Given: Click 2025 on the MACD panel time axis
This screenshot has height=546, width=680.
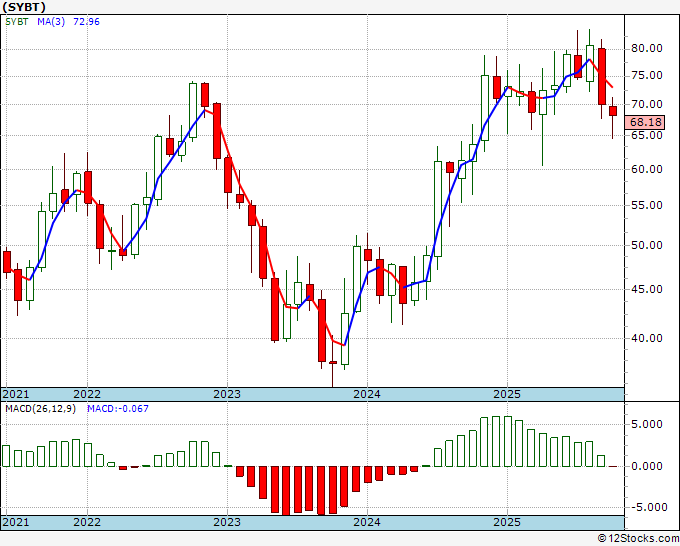Looking at the screenshot, I should [507, 522].
